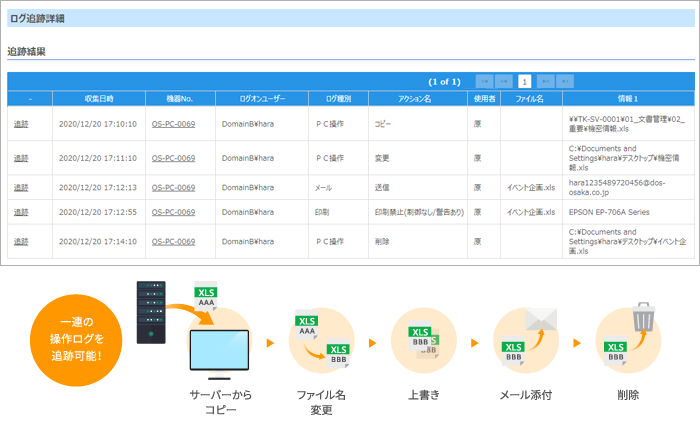The height and width of the screenshot is (424, 700).
Task: Click the メール添付 caption
Action: 526,395
